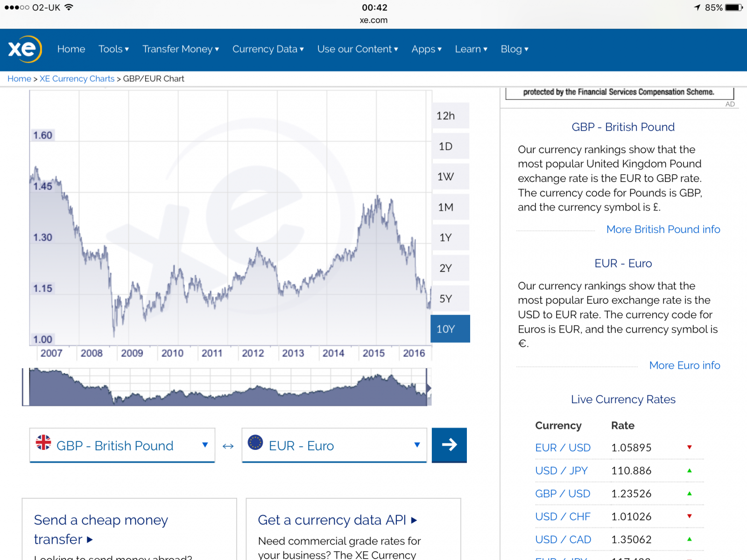Click the GBP/EUR Chart breadcrumb text
747x560 pixels.
pyautogui.click(x=154, y=79)
